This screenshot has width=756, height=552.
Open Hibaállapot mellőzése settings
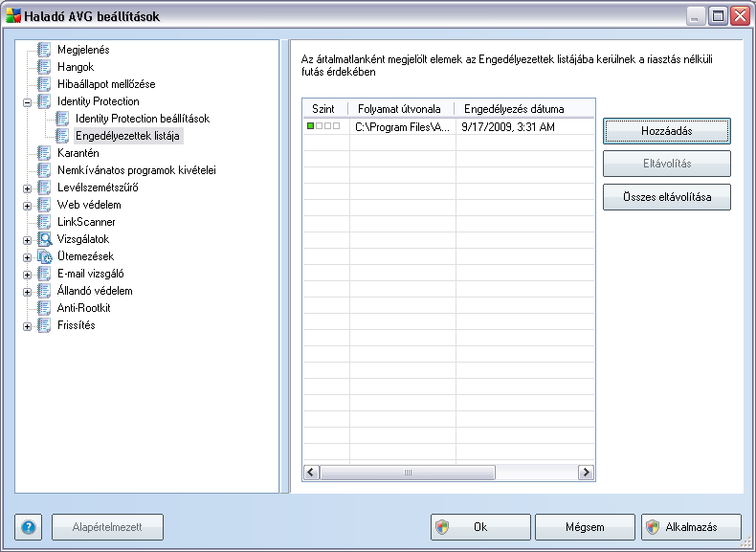point(106,84)
